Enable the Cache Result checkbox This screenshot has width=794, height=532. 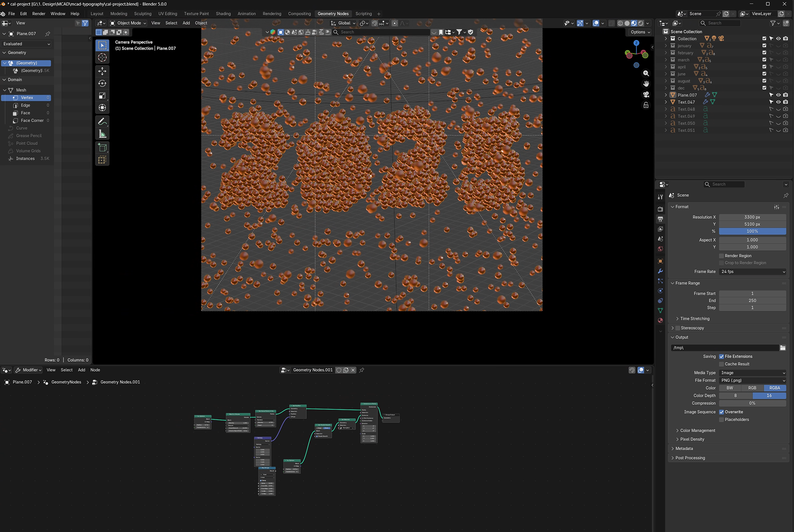721,364
